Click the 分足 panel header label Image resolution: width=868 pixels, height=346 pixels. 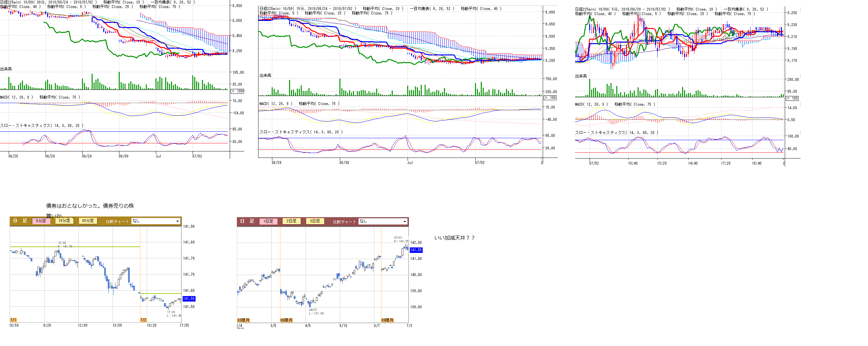pyautogui.click(x=20, y=221)
